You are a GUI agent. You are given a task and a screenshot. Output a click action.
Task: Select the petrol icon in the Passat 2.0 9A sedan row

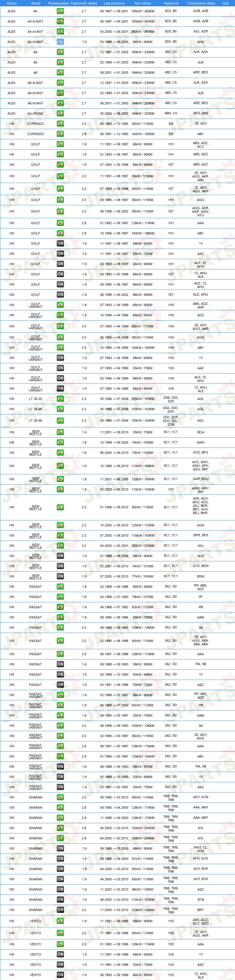click(x=60, y=628)
